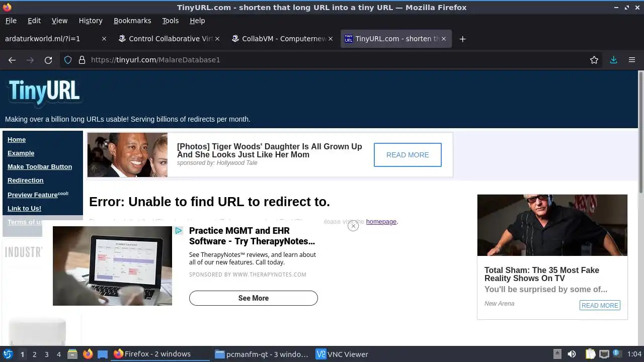
Task: Click the Home sidebar link
Action: tap(17, 139)
